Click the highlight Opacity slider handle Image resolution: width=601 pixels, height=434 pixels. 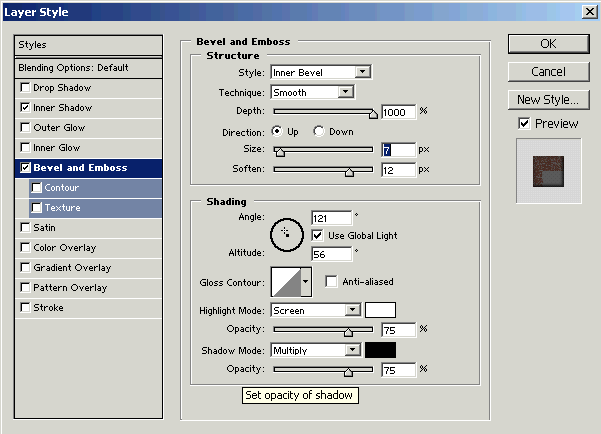(348, 332)
